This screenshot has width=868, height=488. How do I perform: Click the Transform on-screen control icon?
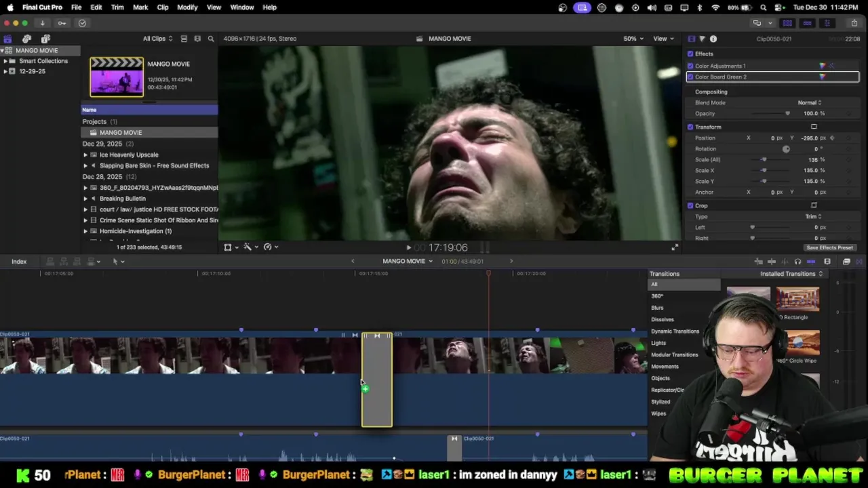[814, 127]
